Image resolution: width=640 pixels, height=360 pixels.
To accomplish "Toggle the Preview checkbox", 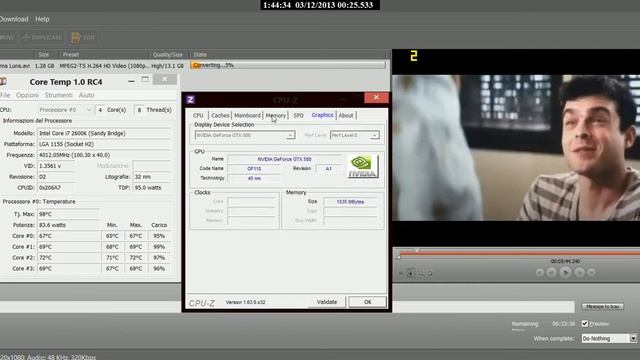I will pyautogui.click(x=584, y=324).
